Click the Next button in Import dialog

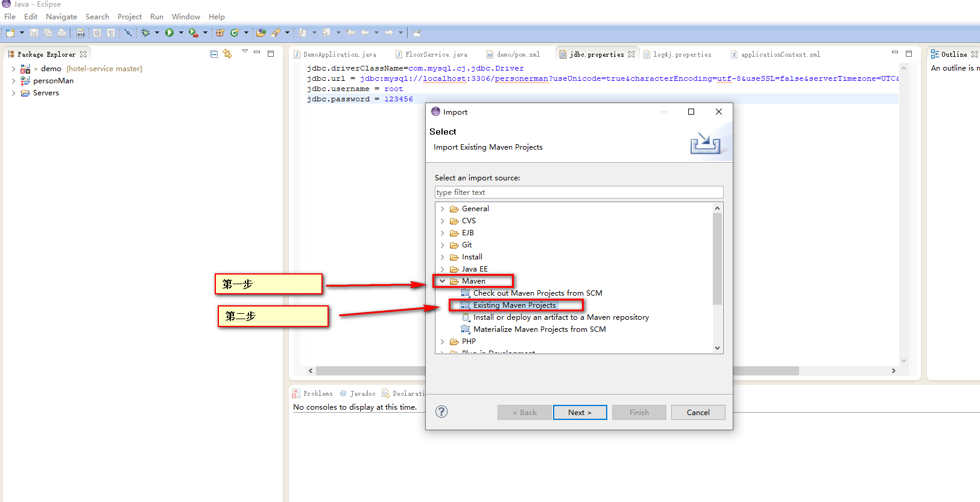pyautogui.click(x=580, y=413)
